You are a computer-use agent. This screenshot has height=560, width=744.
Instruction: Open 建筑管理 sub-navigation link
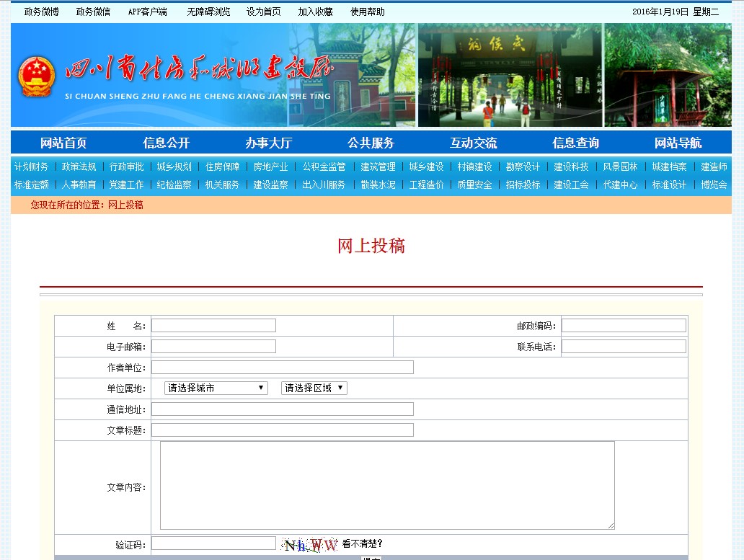click(378, 166)
